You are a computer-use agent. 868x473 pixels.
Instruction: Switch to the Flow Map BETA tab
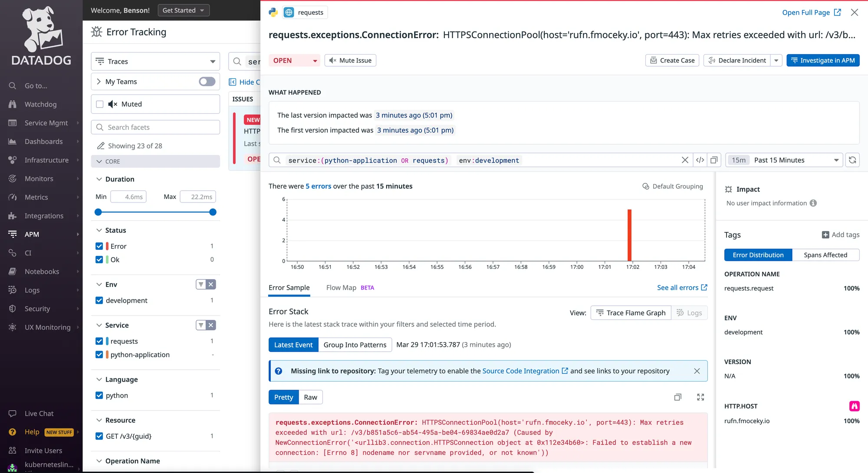[350, 287]
